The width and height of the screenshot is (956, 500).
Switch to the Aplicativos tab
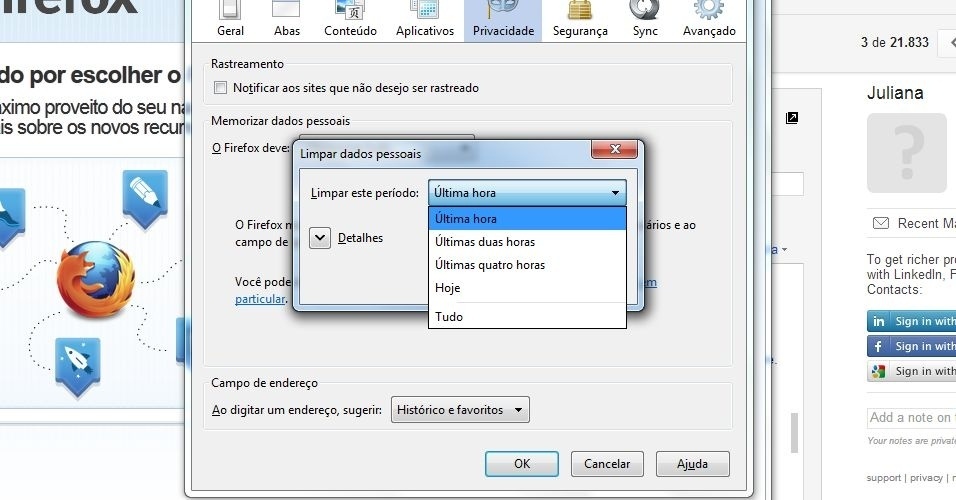(425, 21)
